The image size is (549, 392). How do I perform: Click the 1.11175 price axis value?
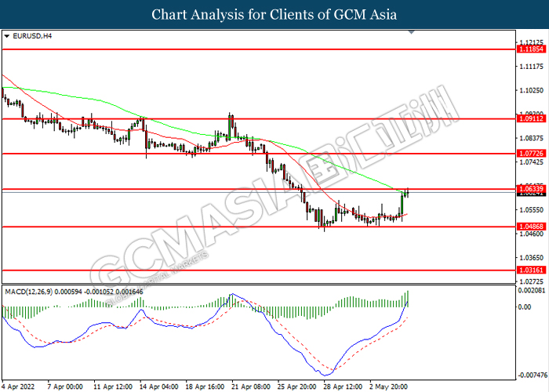point(532,67)
